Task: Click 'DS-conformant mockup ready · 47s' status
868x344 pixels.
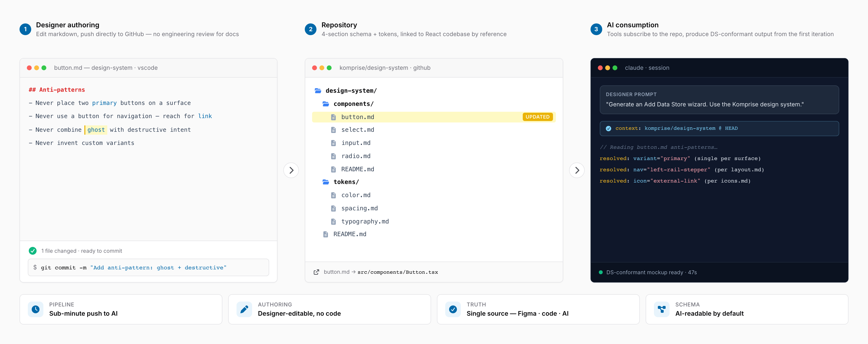Action: point(651,272)
